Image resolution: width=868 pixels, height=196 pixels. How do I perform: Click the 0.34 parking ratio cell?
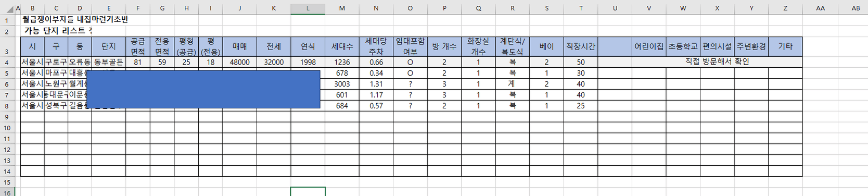[x=376, y=73]
